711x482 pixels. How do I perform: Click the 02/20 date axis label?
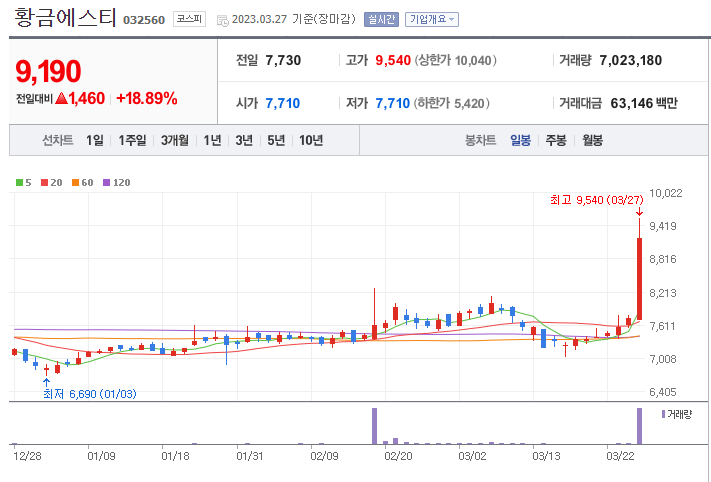(398, 456)
